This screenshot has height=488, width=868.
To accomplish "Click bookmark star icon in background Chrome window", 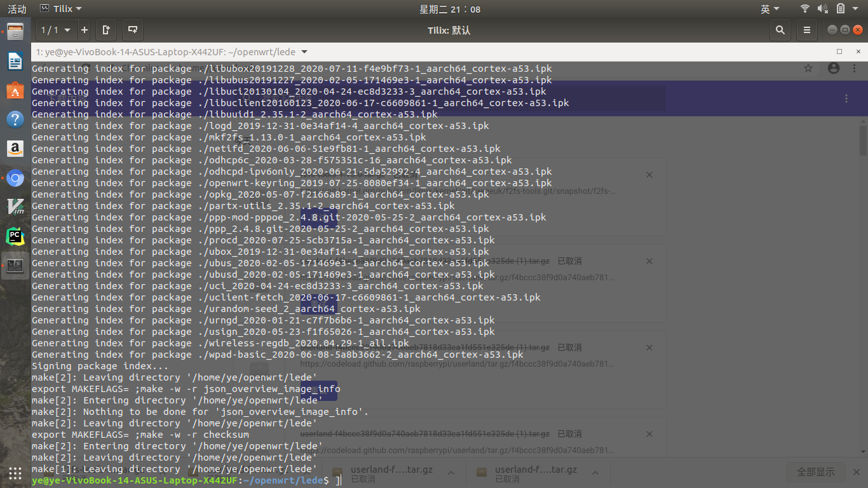I will tap(808, 68).
